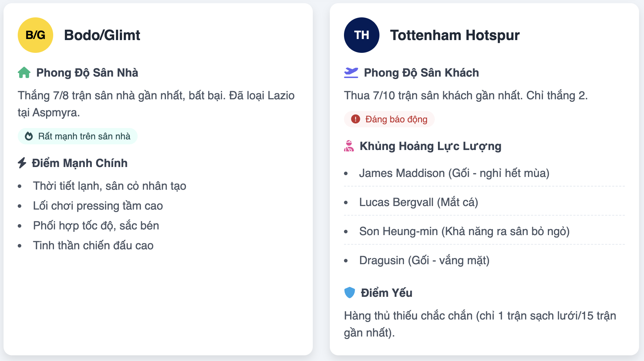This screenshot has height=361, width=644.
Task: Click the green house icon
Action: pos(24,72)
